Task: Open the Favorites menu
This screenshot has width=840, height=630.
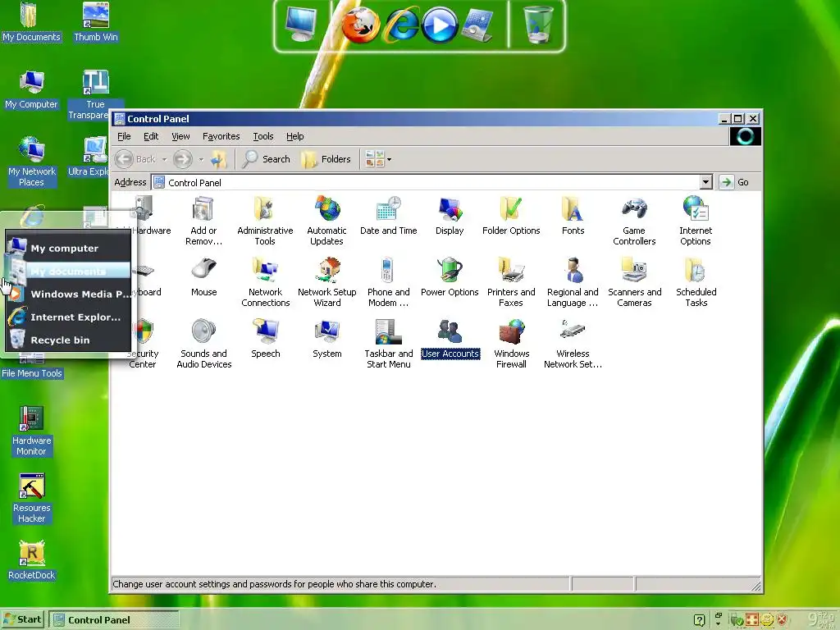Action: 221,137
